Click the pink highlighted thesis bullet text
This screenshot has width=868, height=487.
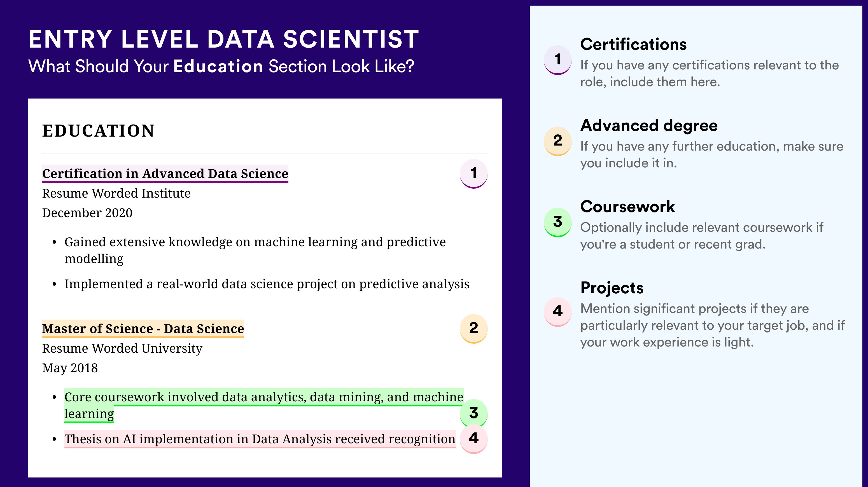(260, 439)
